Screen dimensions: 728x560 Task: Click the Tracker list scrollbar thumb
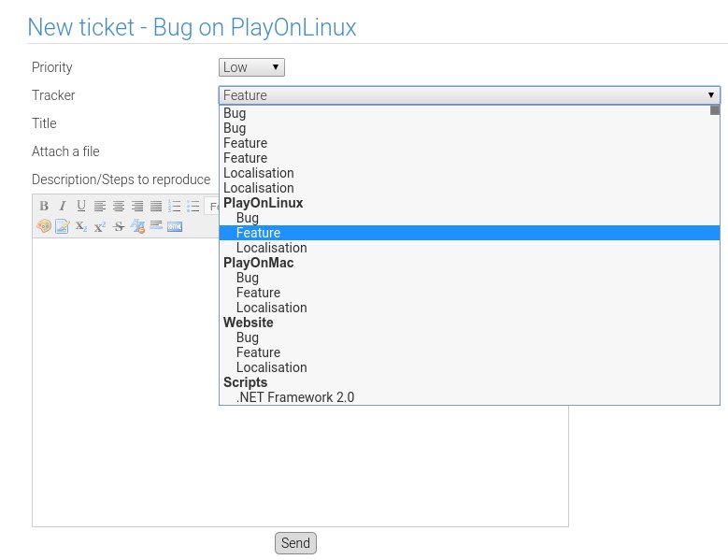tap(715, 110)
